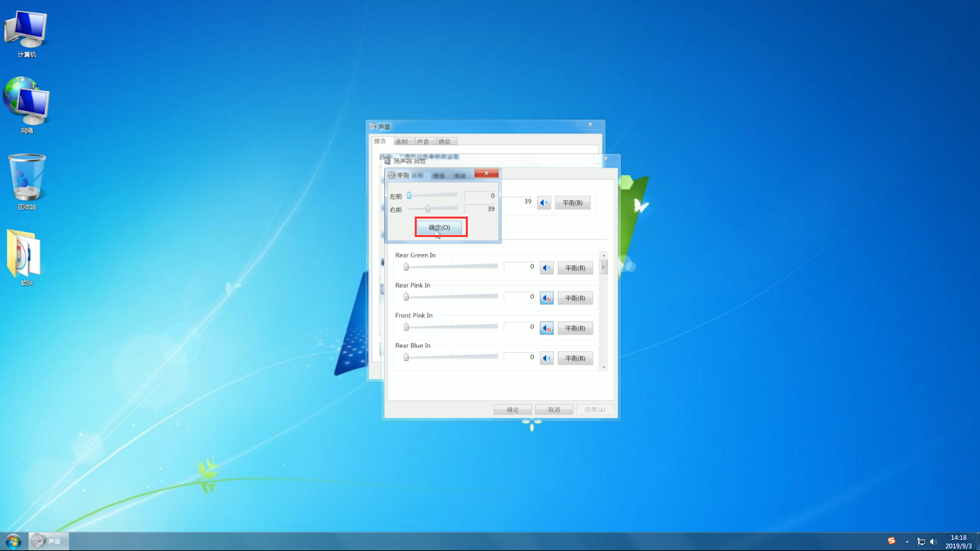Click the levels list scroll-down arrow

[x=603, y=367]
